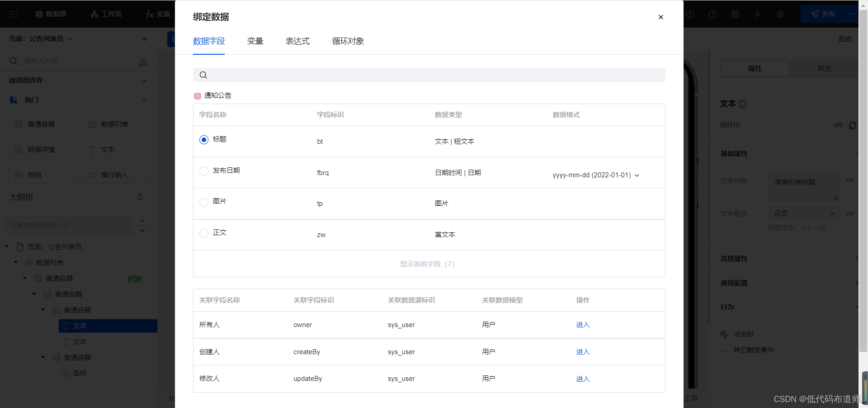Open the apps grid menu icon
Image resolution: width=868 pixels, height=408 pixels.
point(14,14)
